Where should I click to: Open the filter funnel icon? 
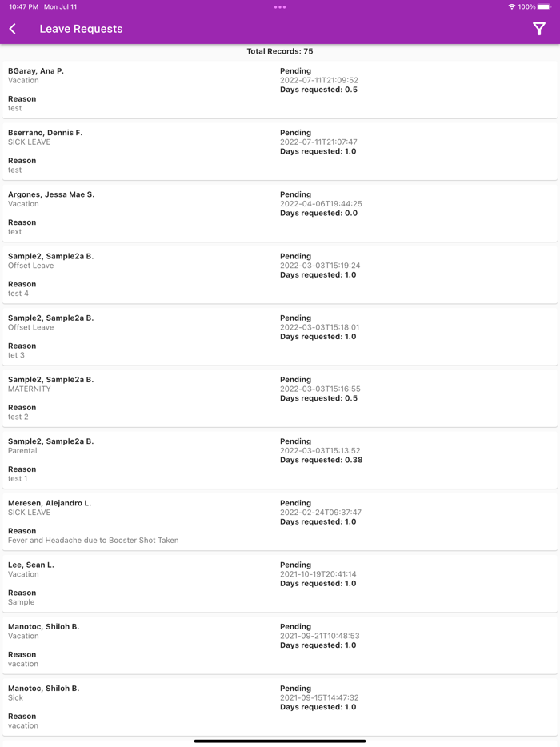click(x=539, y=29)
